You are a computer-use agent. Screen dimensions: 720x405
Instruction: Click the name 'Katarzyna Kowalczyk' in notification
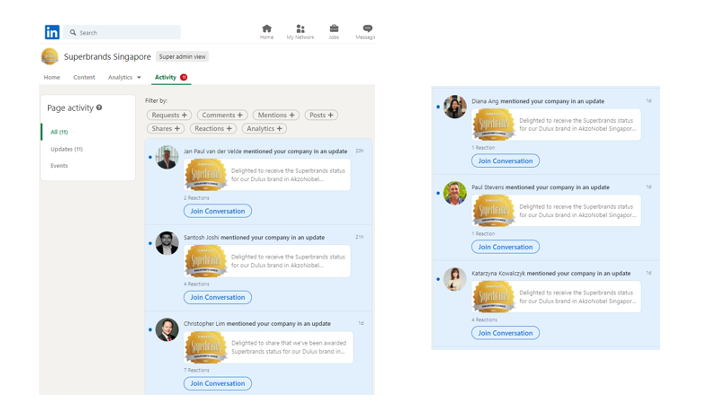point(498,273)
